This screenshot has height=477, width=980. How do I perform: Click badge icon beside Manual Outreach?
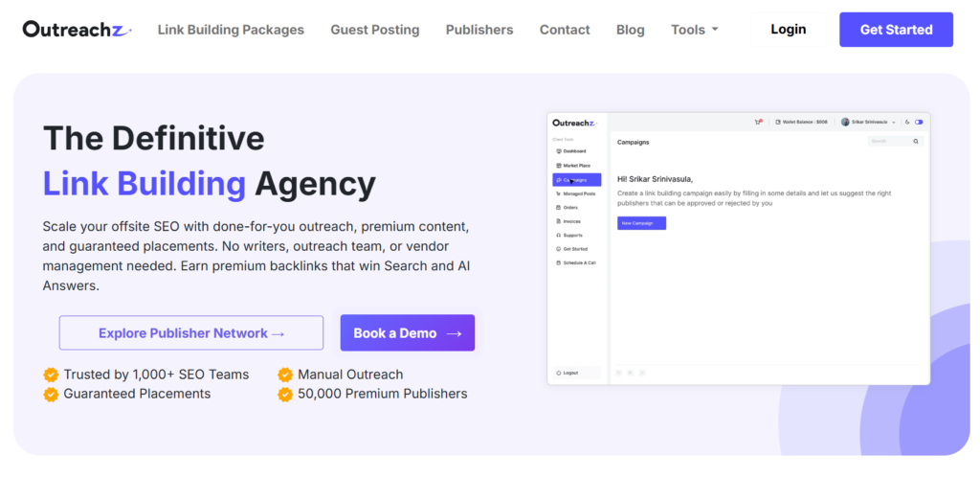coord(285,375)
